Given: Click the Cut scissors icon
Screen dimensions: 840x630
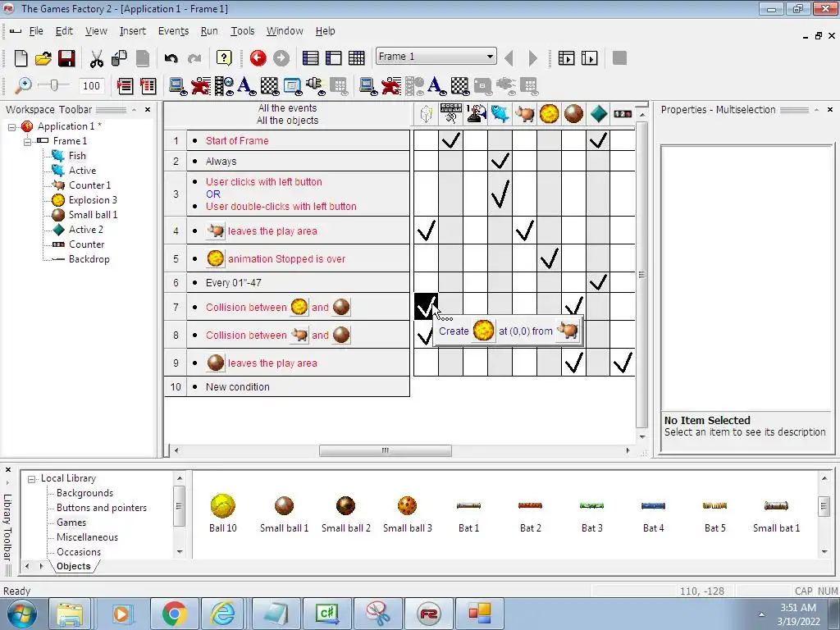Looking at the screenshot, I should [x=97, y=58].
